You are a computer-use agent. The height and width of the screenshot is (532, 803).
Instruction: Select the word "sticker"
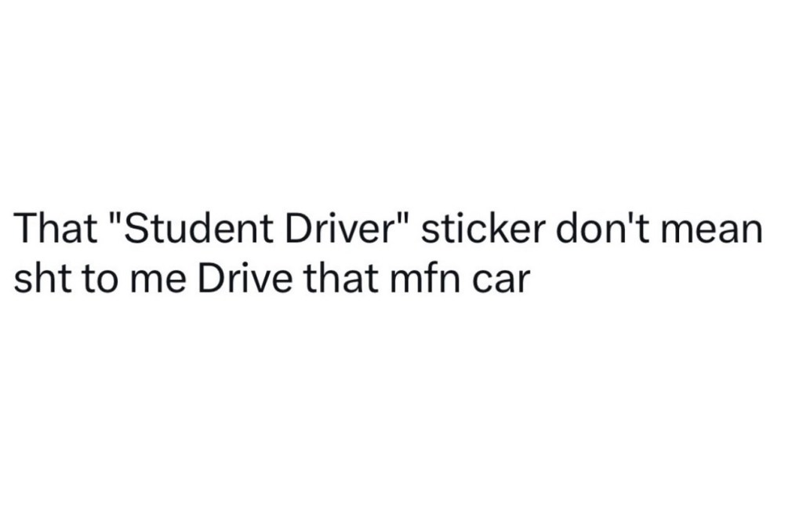[481, 228]
